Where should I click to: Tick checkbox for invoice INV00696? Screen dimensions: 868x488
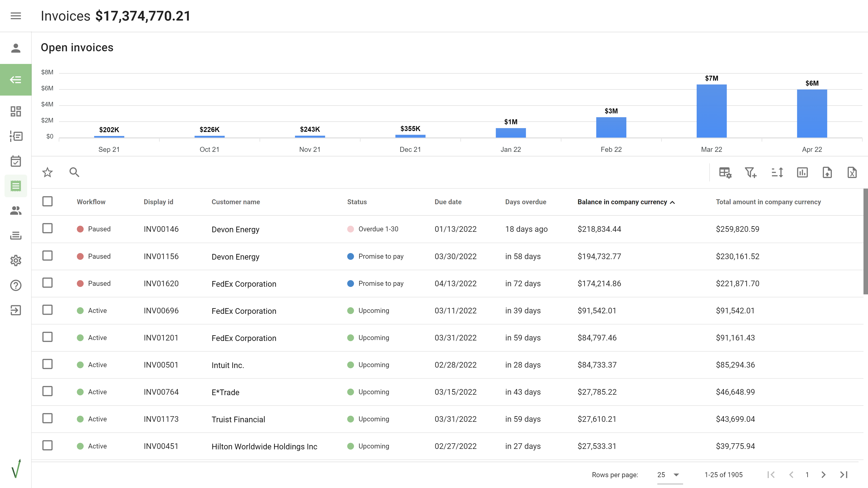[47, 310]
